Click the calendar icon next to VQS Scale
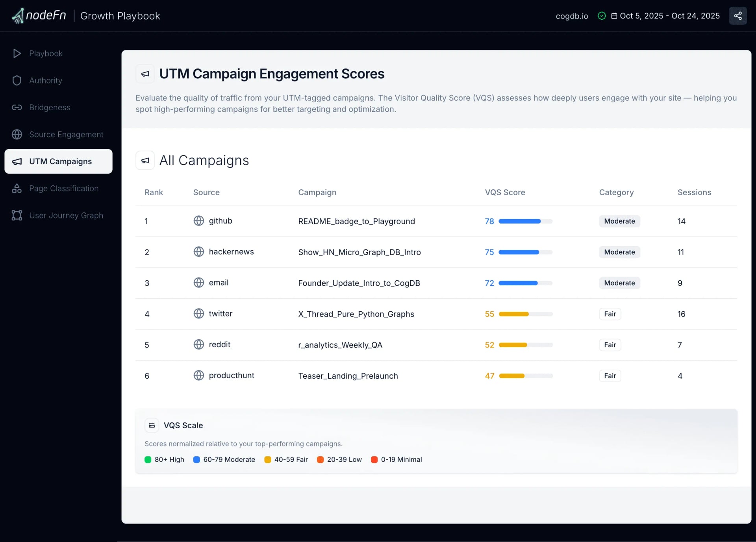The width and height of the screenshot is (756, 542). click(152, 425)
